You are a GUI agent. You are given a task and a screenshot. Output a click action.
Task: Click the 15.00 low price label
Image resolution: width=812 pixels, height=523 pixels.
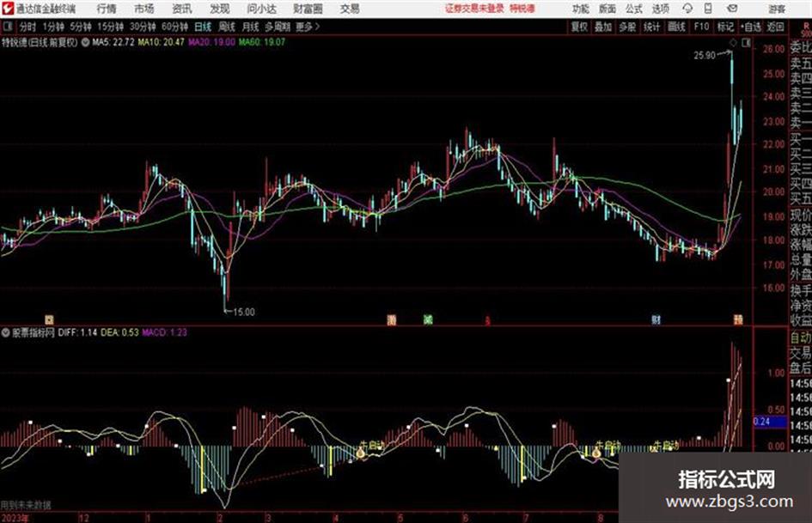tap(244, 313)
